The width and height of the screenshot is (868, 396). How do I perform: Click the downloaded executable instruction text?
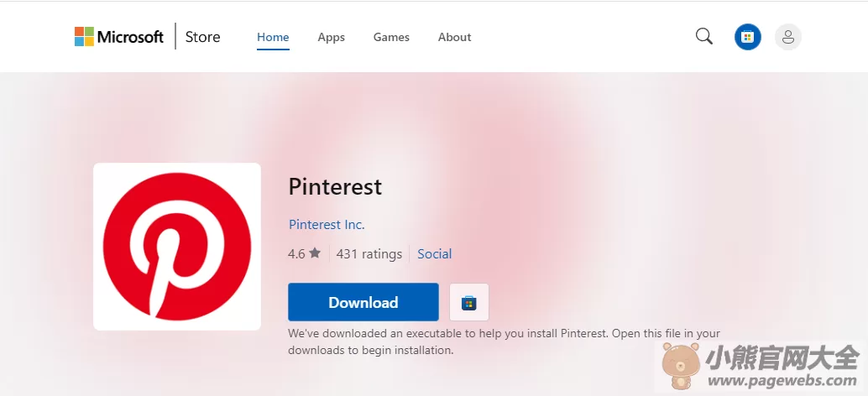(505, 341)
